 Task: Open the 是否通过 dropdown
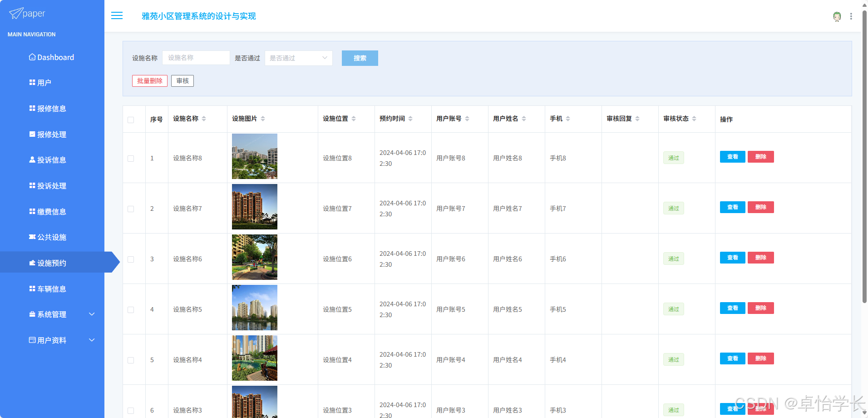coord(298,58)
